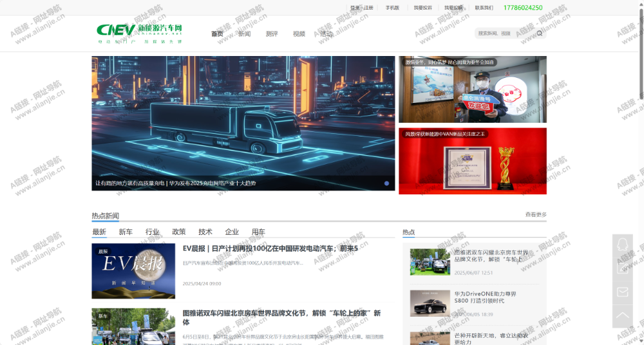Open headline 图雅诺双车闪耀北京房车世界品牌文化节 in main list
This screenshot has height=345, width=644.
tap(282, 317)
